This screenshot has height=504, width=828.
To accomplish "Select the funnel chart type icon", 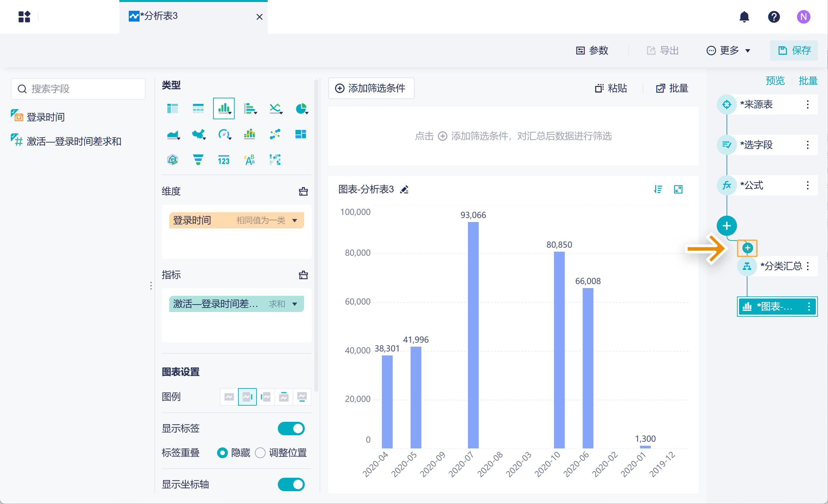I will pos(198,160).
